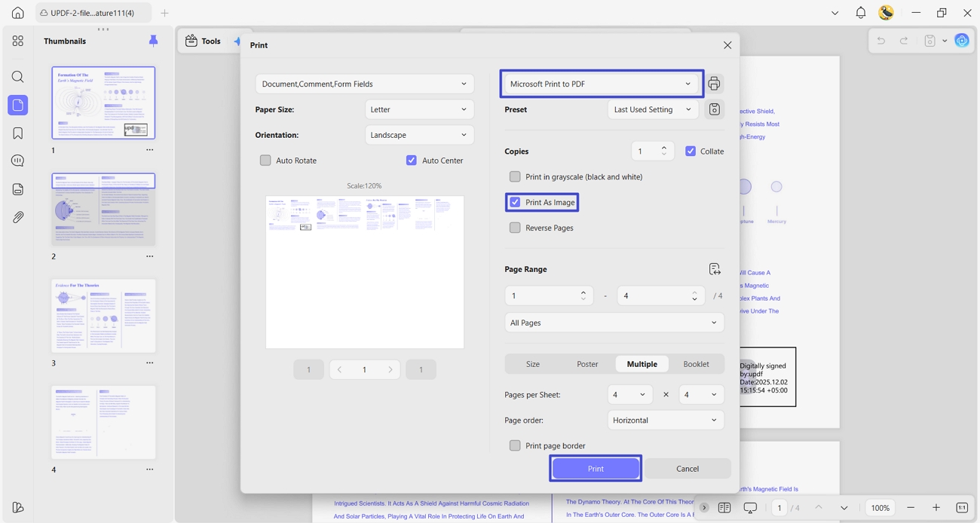Select the Multiple tab
The image size is (980, 523).
[x=642, y=364]
